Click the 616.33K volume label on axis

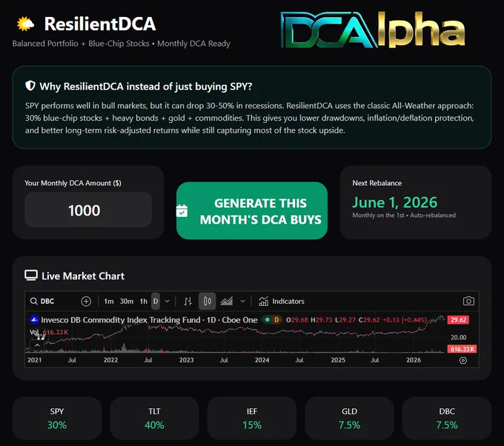(x=462, y=349)
